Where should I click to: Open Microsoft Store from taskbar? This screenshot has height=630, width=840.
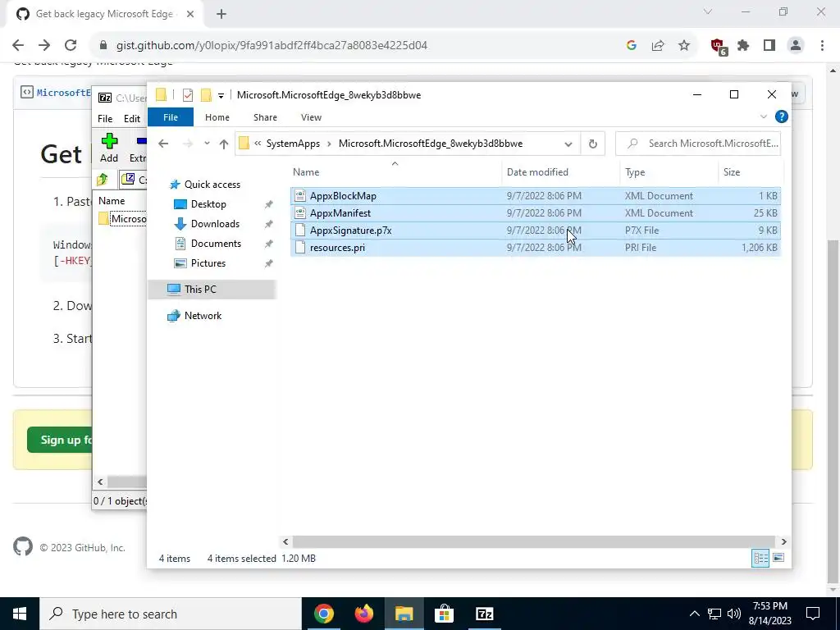(x=444, y=614)
